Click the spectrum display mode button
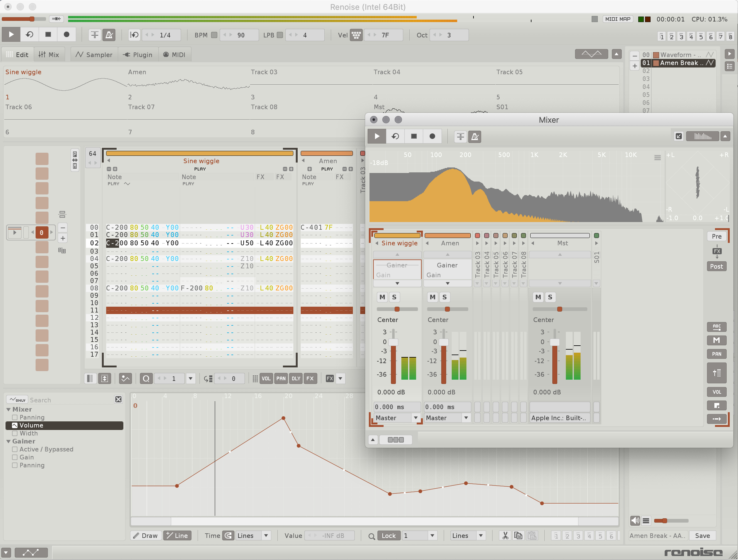Image resolution: width=738 pixels, height=560 pixels. tap(702, 136)
